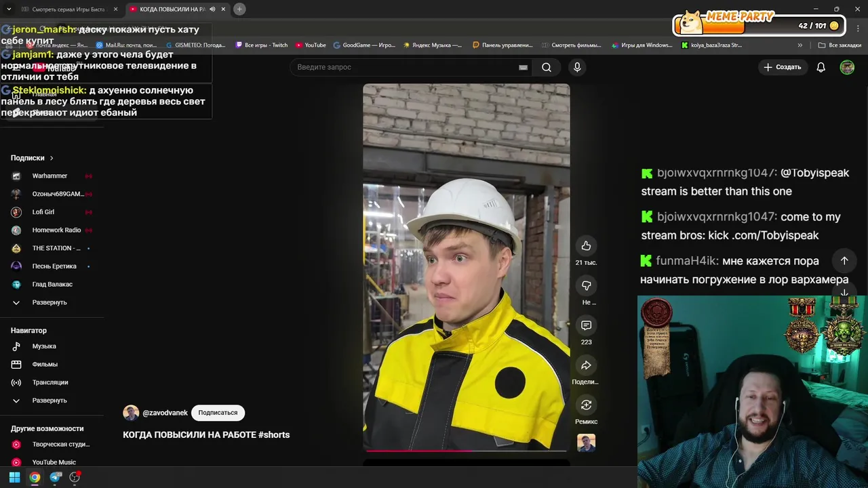The width and height of the screenshot is (868, 488).
Task: Open THE STATION subscription channel
Action: coord(51,248)
